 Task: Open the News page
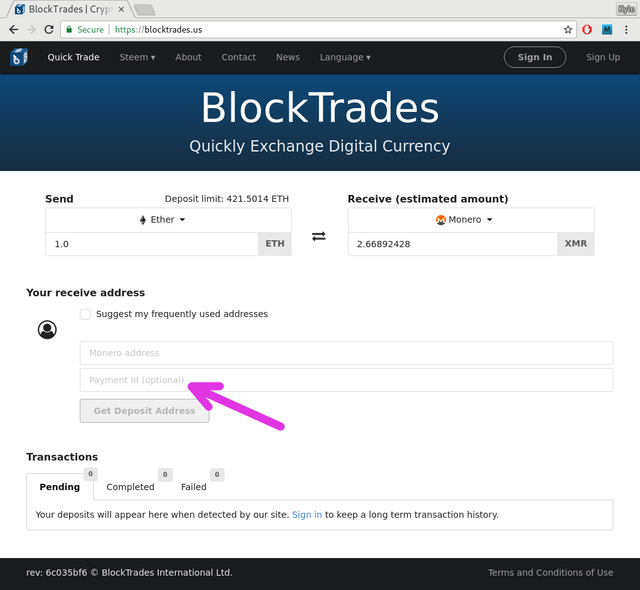click(288, 57)
